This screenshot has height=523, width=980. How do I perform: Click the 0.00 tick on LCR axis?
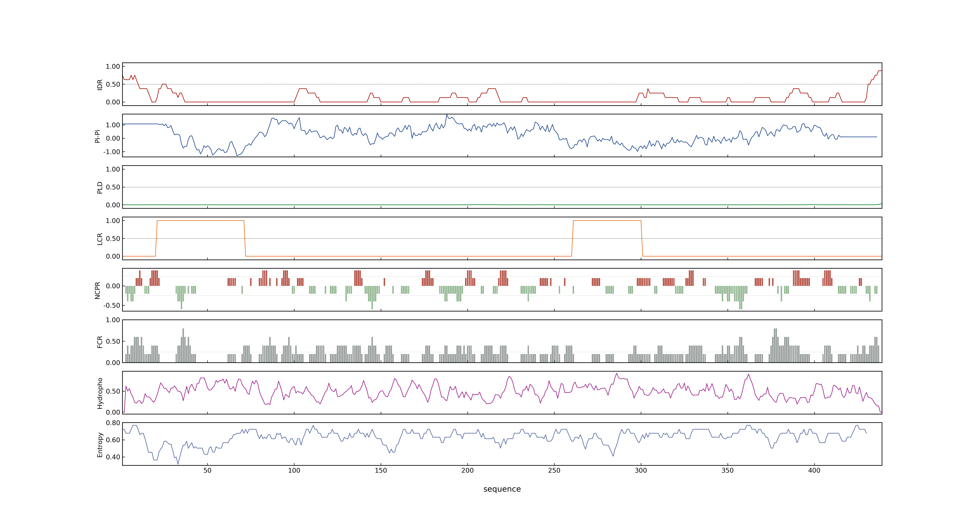(x=113, y=256)
